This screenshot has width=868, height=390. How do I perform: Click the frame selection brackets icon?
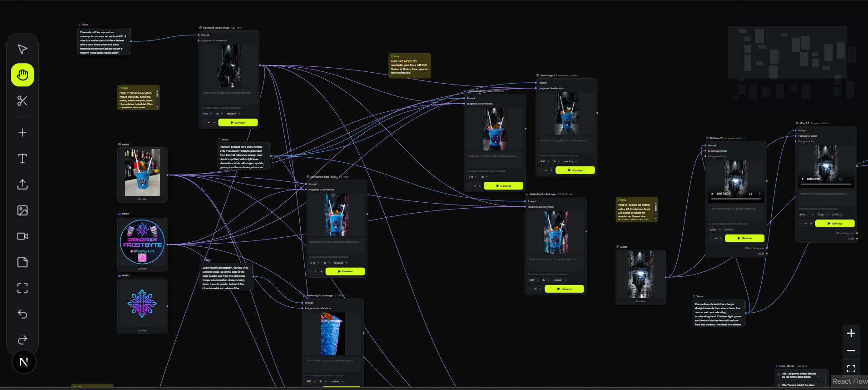(22, 288)
